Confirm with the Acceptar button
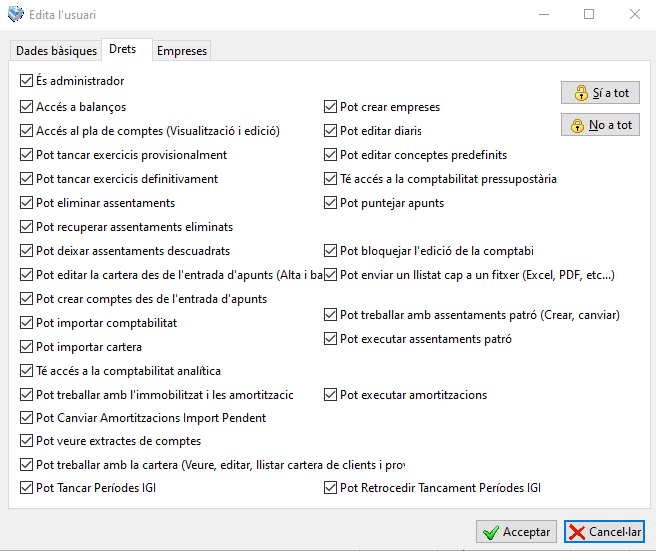Image resolution: width=656 pixels, height=551 pixels. (516, 532)
